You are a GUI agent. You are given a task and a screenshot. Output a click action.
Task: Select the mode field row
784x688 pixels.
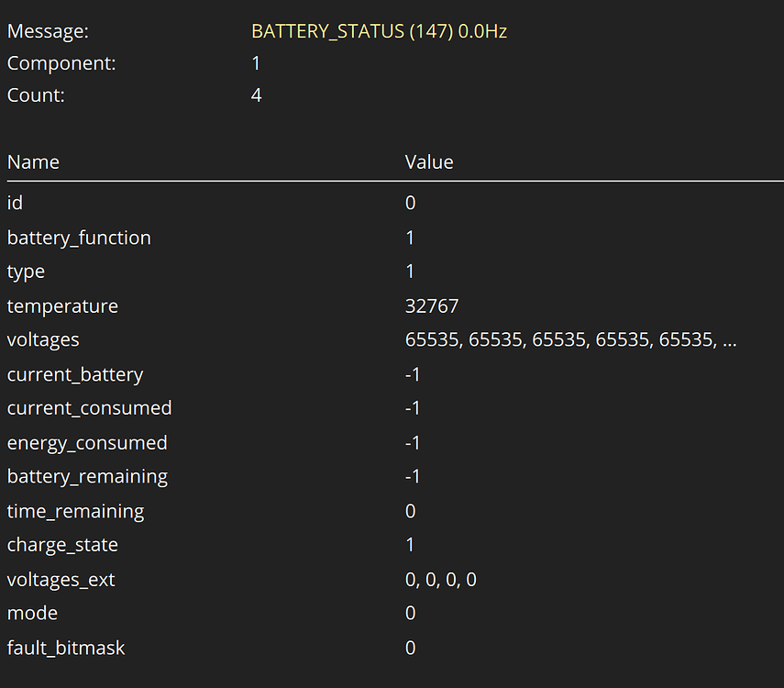click(x=32, y=613)
